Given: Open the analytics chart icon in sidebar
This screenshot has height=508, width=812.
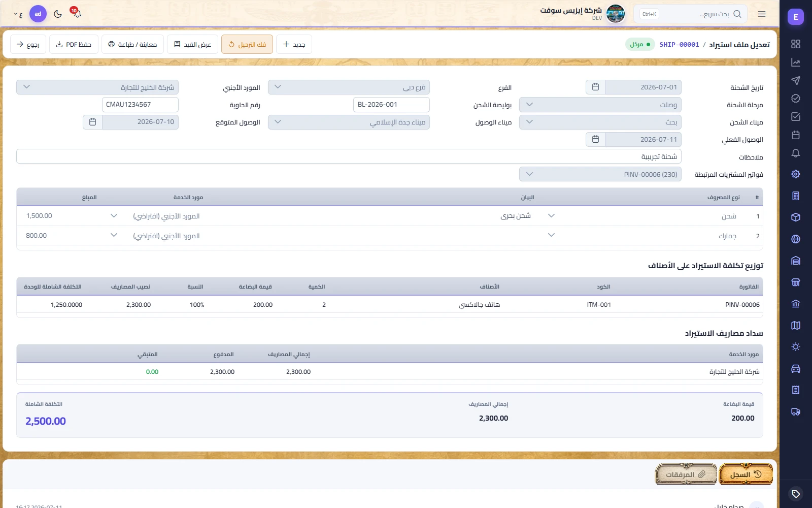Looking at the screenshot, I should tap(796, 62).
